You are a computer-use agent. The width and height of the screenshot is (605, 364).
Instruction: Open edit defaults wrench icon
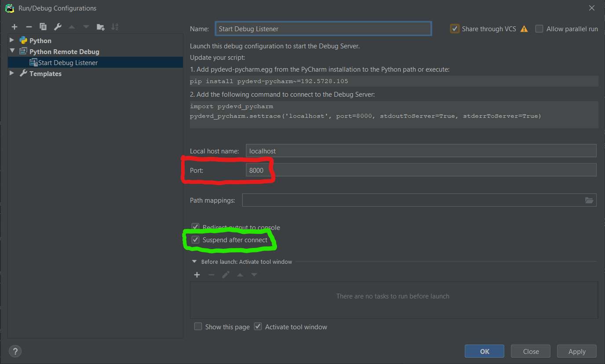pos(58,27)
